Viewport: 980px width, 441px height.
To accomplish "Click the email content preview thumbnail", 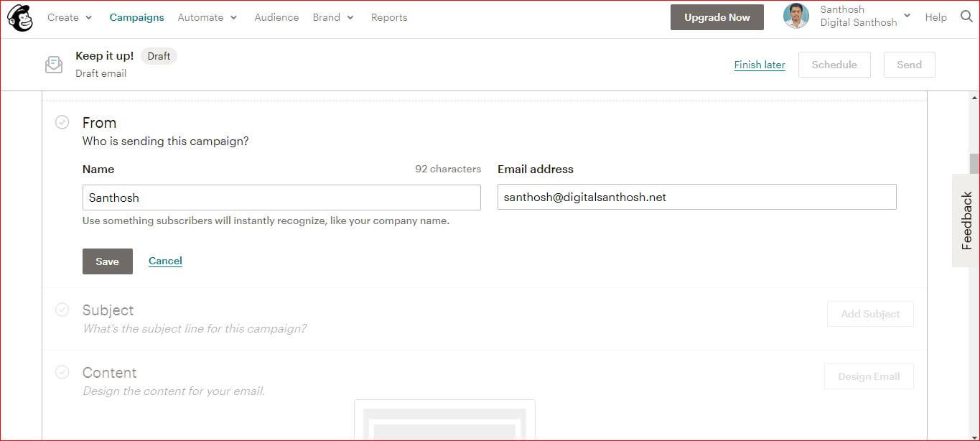I will (444, 420).
